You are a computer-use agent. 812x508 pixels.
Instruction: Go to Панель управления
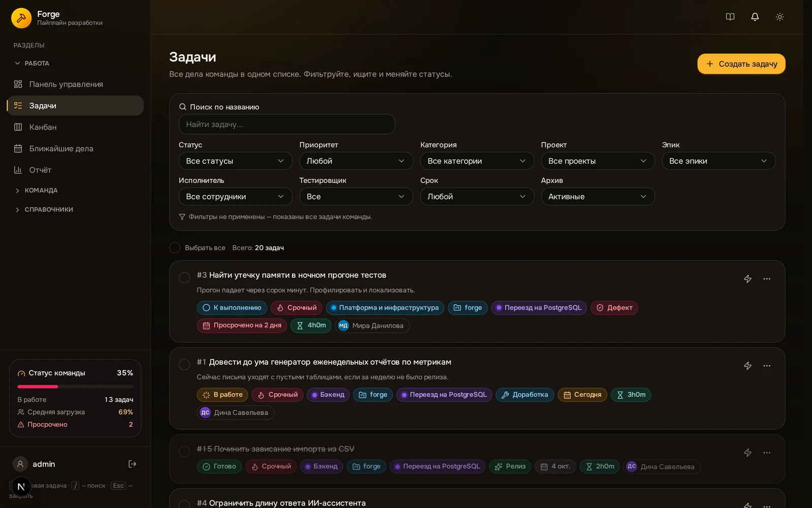point(75,84)
